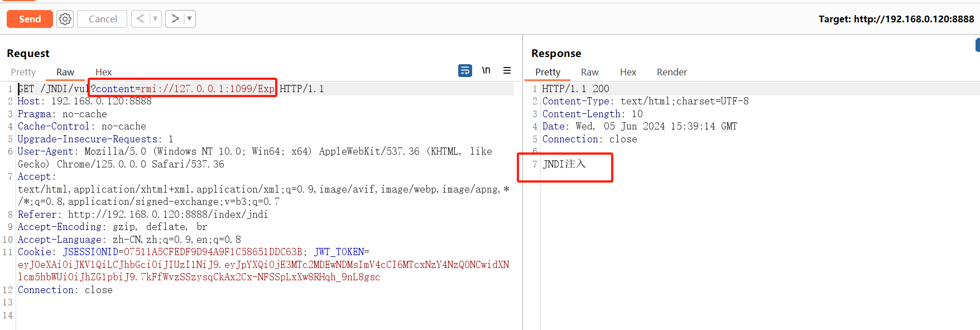Click the Accept-Language header line
Image resolution: width=980 pixels, height=330 pixels.
(x=129, y=240)
